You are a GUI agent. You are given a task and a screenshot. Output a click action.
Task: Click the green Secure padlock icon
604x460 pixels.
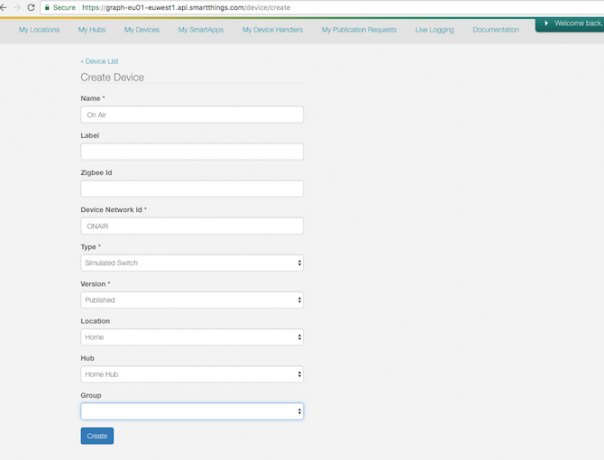click(47, 7)
